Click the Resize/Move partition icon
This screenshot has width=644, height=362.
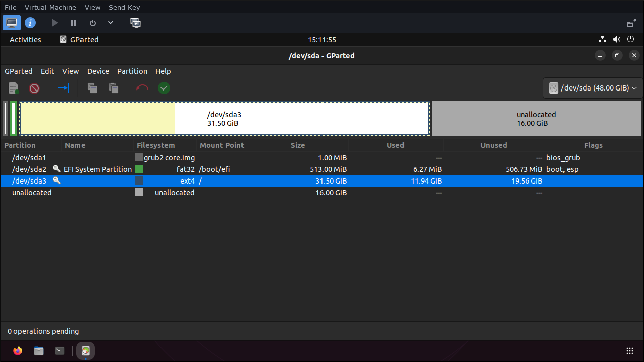(x=63, y=88)
